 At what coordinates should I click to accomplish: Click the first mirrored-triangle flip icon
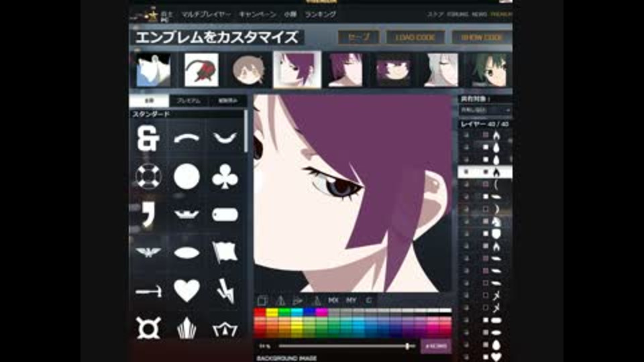click(x=280, y=300)
